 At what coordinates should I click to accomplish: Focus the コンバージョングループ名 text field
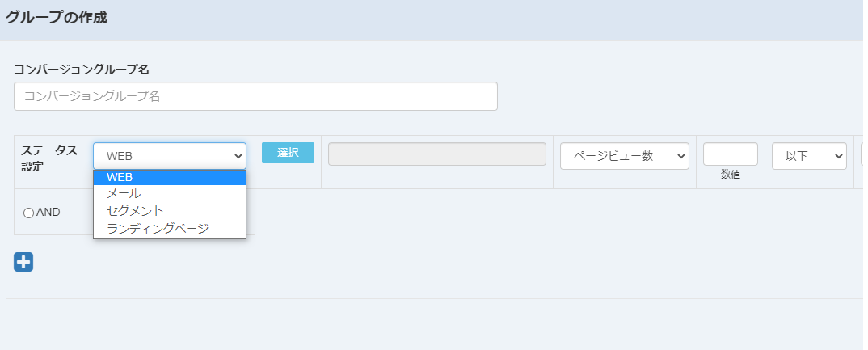tap(255, 96)
